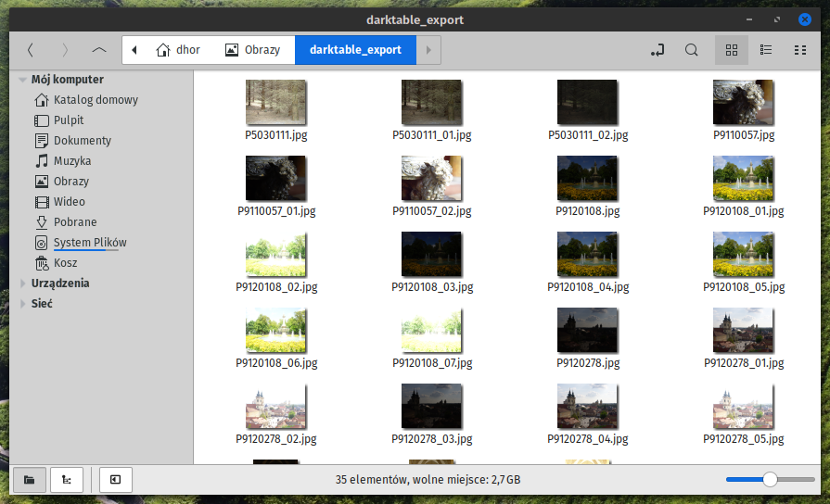Click the film icon beside Wideo
The image size is (830, 504).
pyautogui.click(x=42, y=201)
